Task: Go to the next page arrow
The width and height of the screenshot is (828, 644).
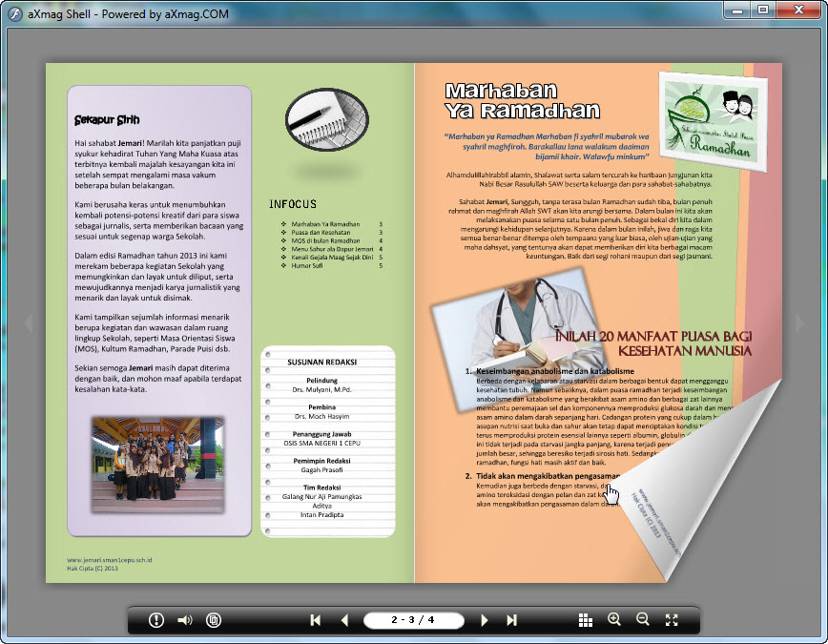Action: point(485,619)
